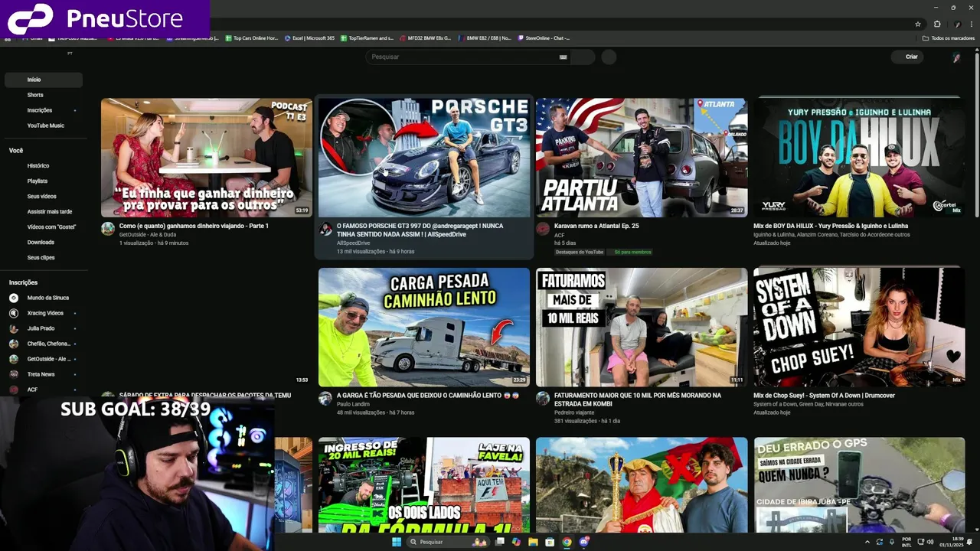980x551 pixels.
Task: Open SteeeOnline Chat bookmark
Action: tap(544, 38)
